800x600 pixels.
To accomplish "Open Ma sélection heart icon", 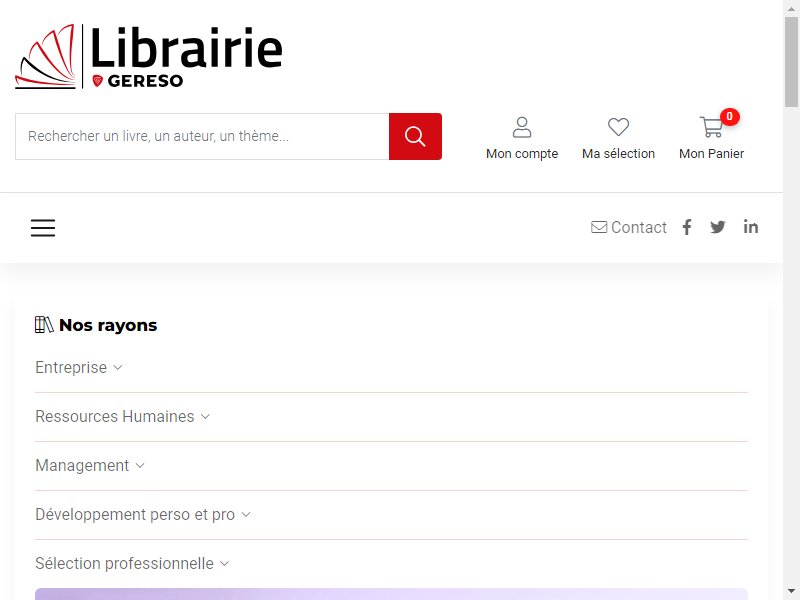I will tap(618, 127).
